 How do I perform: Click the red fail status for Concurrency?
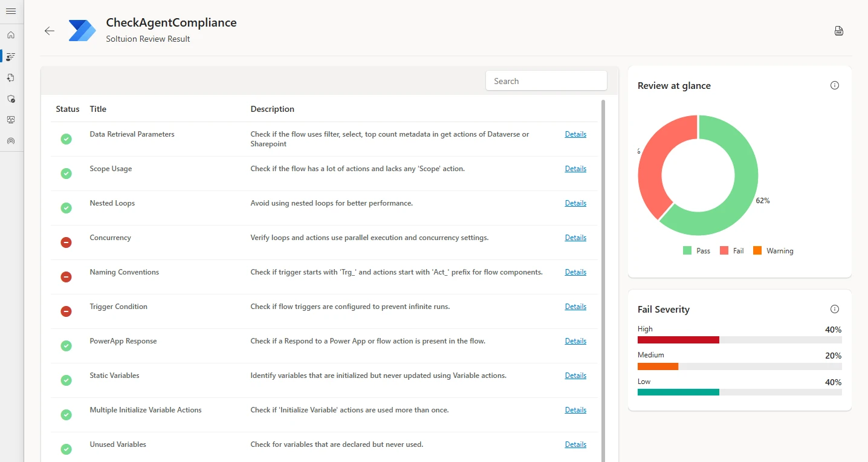(66, 242)
